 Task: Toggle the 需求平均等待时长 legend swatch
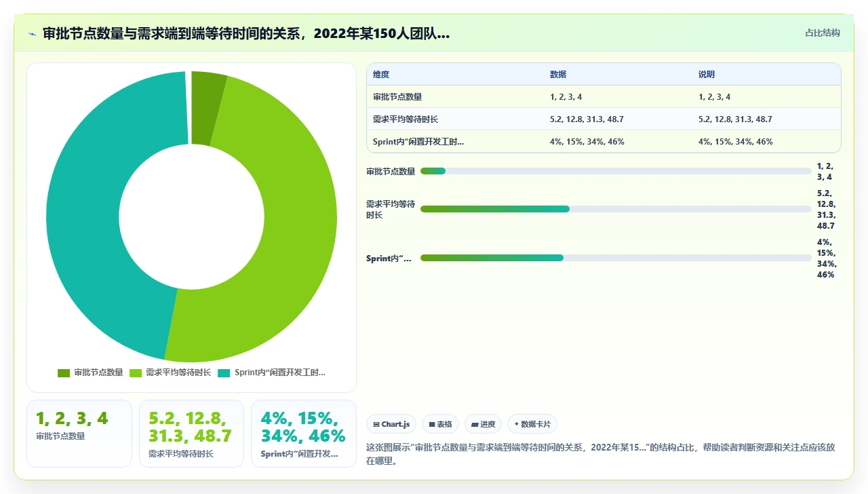pos(136,373)
